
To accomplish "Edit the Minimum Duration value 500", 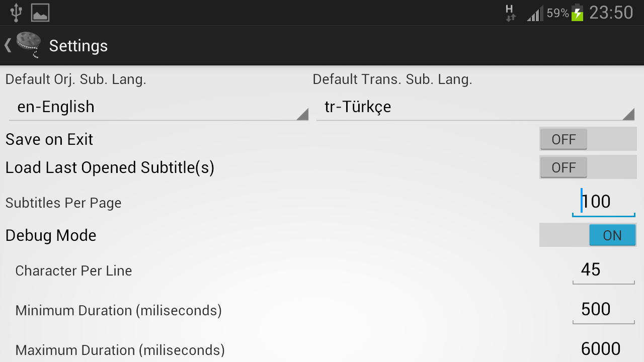I will (x=603, y=309).
